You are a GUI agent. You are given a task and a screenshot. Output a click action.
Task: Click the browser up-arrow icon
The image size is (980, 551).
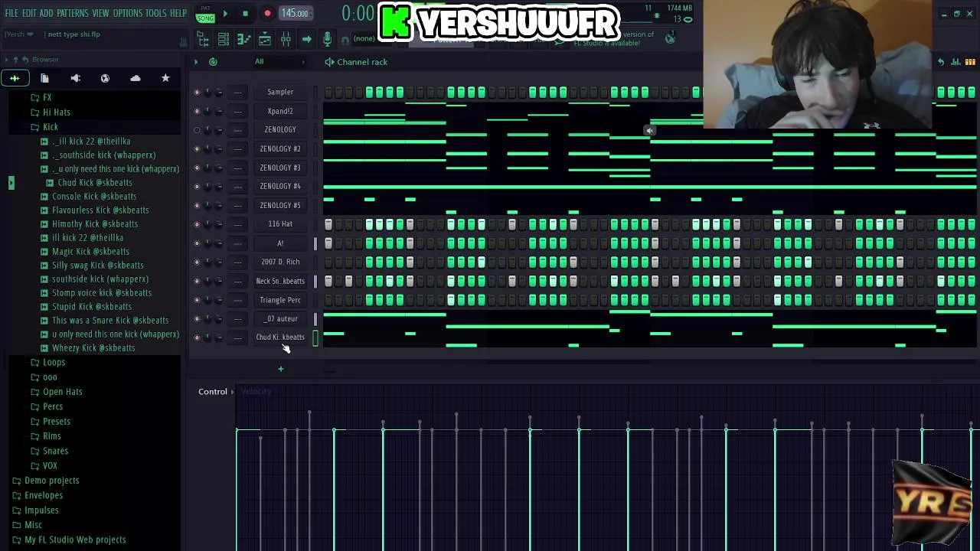tap(15, 60)
